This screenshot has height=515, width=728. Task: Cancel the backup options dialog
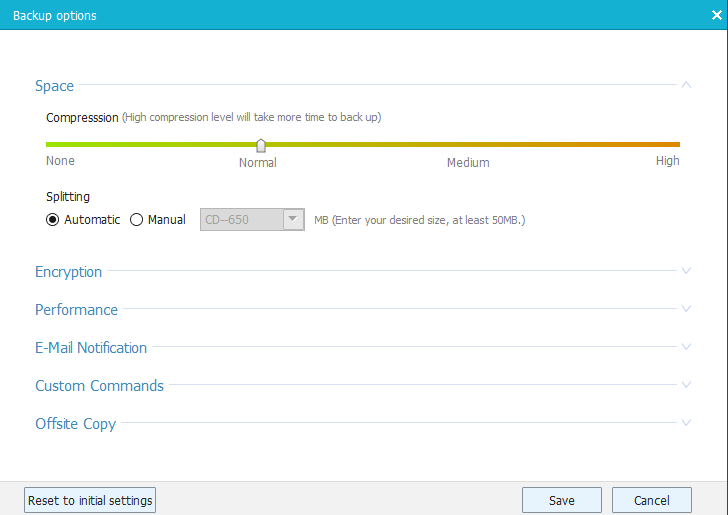pos(652,500)
